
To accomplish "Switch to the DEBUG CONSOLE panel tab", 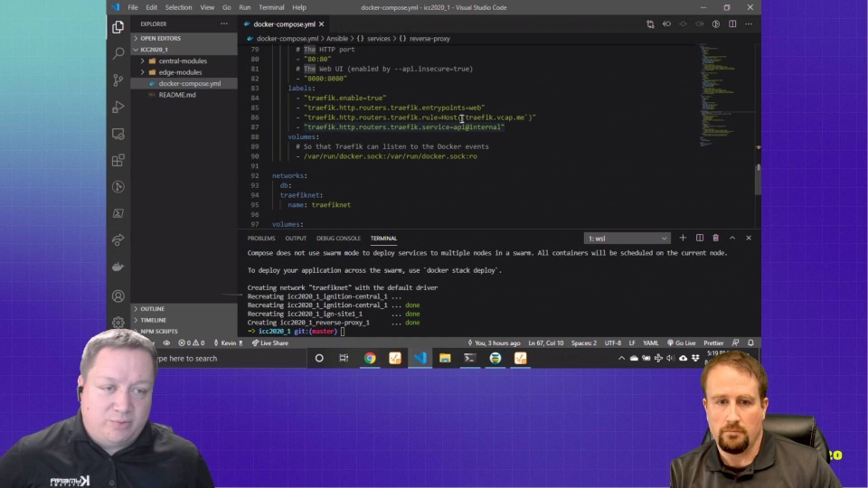I will [338, 239].
